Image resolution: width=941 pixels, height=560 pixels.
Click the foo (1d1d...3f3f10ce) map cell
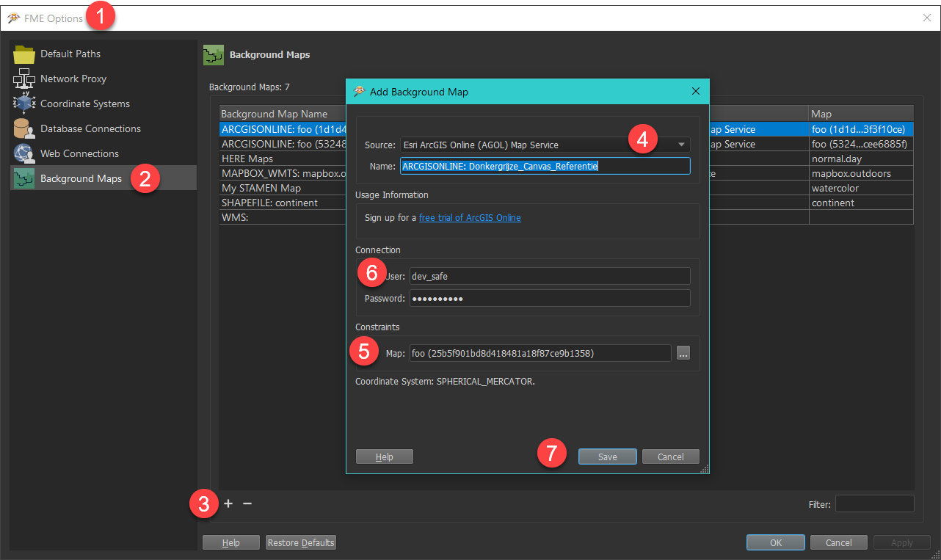pyautogui.click(x=861, y=129)
